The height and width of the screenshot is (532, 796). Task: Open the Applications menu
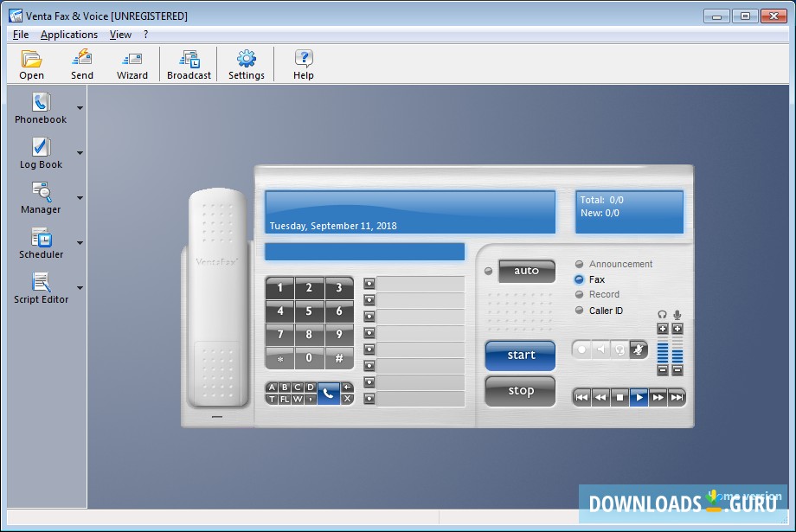point(69,34)
